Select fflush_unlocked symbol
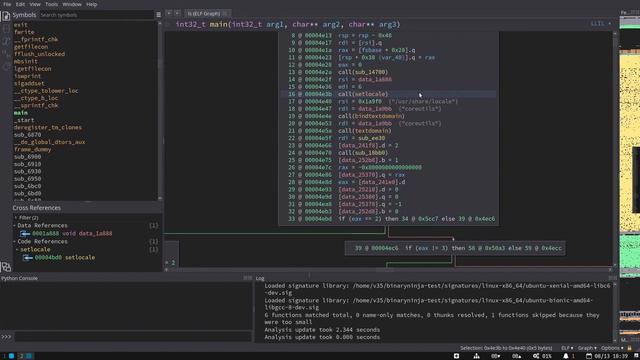The width and height of the screenshot is (640, 360). pyautogui.click(x=39, y=54)
